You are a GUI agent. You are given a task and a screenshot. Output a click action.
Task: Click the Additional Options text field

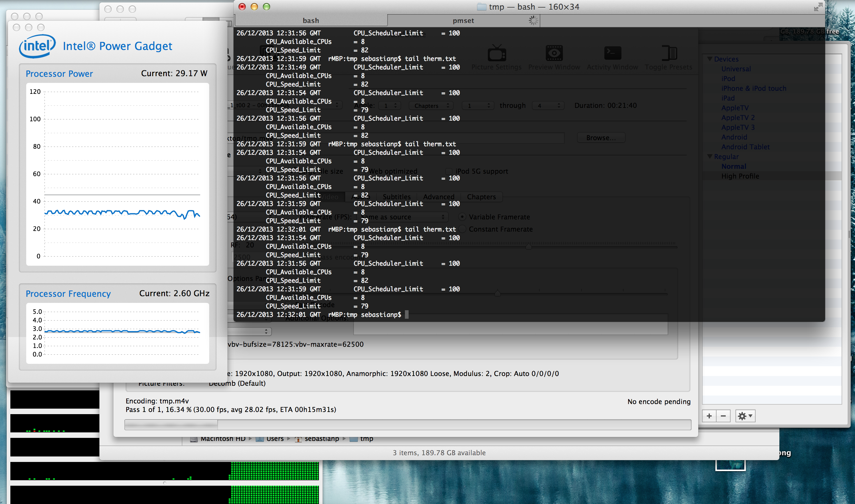point(510,324)
